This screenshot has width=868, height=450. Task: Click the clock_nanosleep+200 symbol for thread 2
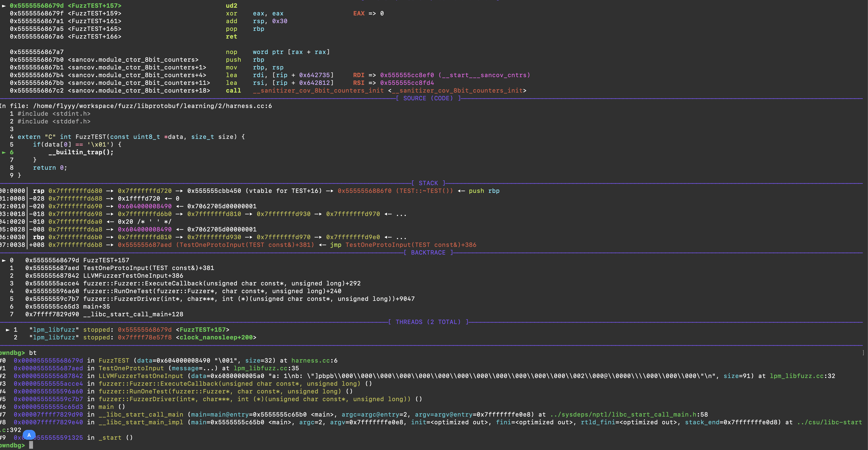pyautogui.click(x=216, y=337)
